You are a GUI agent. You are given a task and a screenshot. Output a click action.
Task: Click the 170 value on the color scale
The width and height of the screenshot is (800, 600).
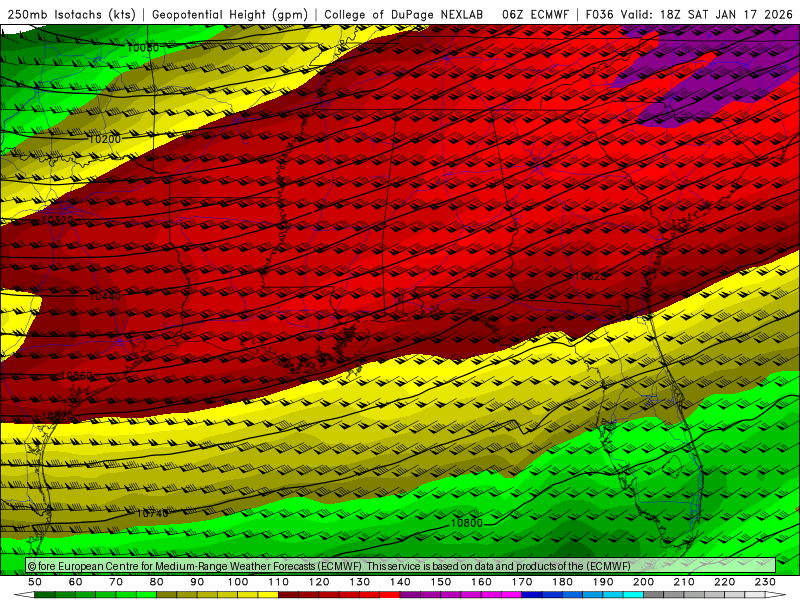pos(522,582)
